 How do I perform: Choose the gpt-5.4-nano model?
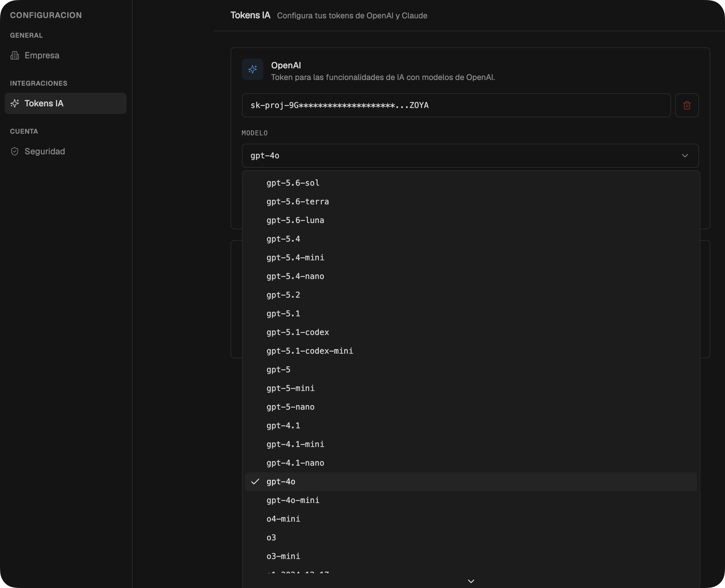tap(471, 276)
